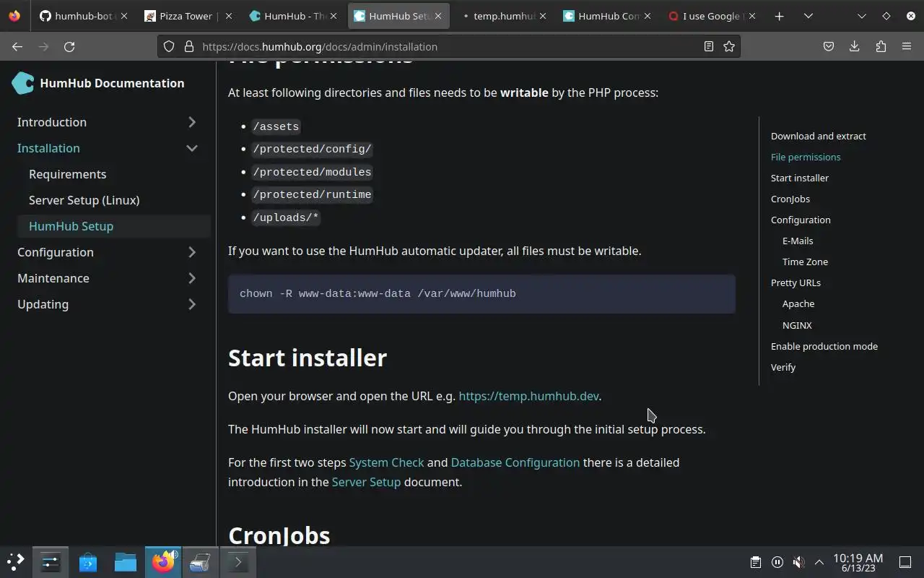The image size is (924, 578).
Task: Jump to Enable production mode section
Action: pyautogui.click(x=824, y=346)
